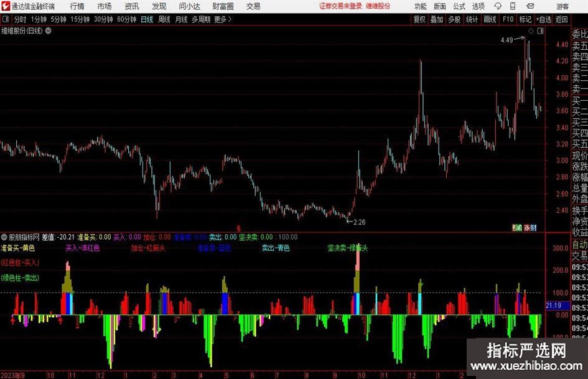
Task: Switch to the 周线 weekly tab
Action: pos(164,19)
